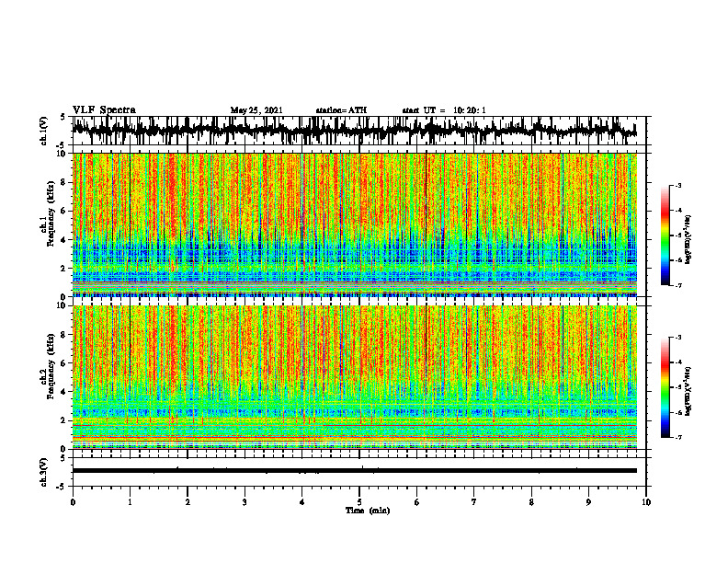Select the date text "May 25, 2021"
Image resolution: width=728 pixels, height=563 pixels.
[x=256, y=110]
